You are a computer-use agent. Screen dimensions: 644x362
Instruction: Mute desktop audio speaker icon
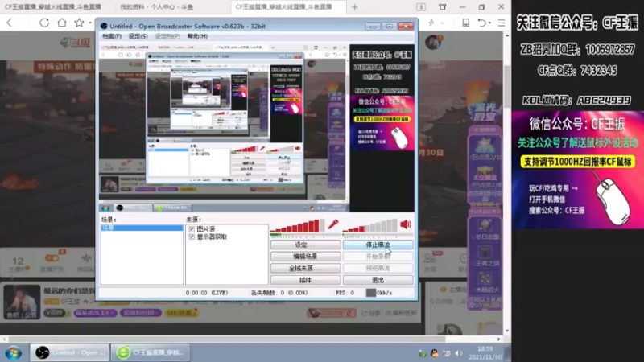tap(406, 224)
